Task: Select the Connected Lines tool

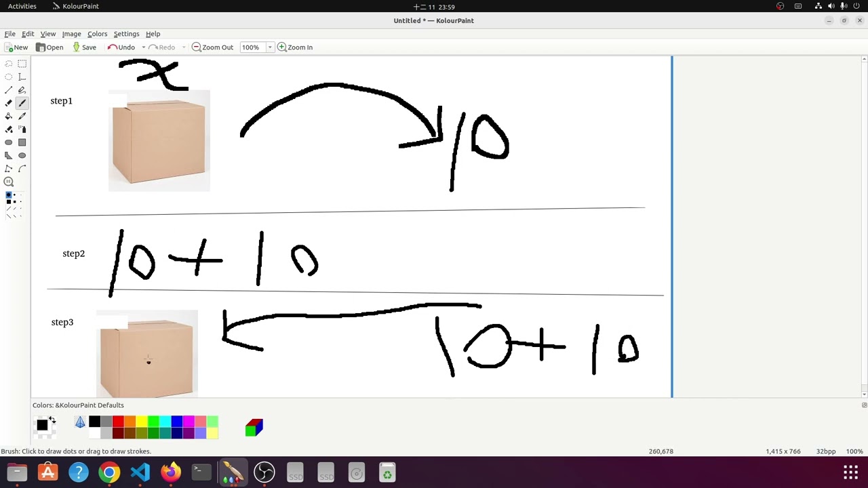Action: (9, 168)
